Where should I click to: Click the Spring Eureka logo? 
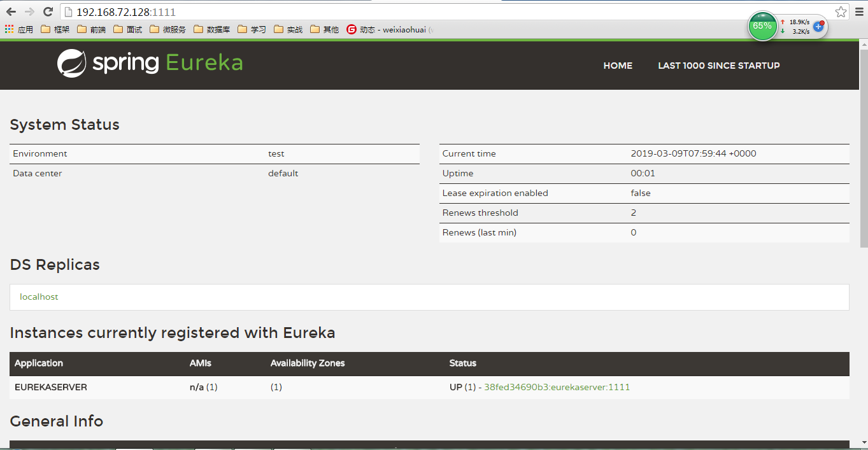(x=149, y=64)
